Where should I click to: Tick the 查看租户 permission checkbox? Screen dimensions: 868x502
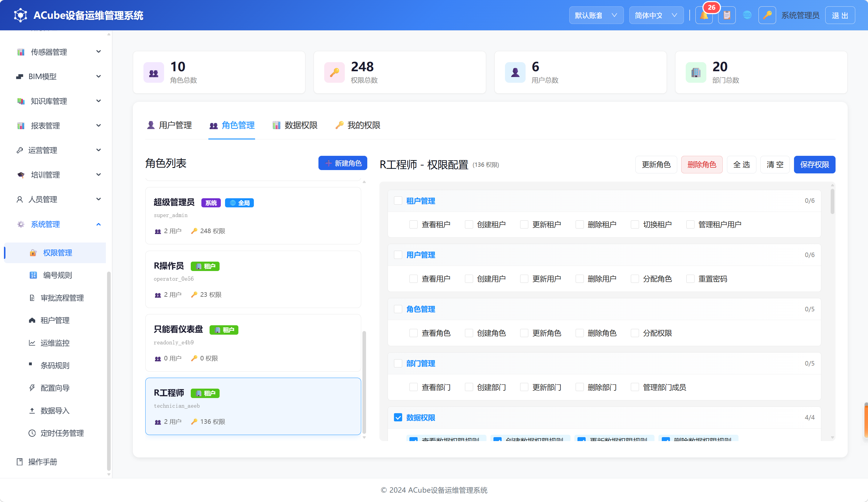coord(413,225)
